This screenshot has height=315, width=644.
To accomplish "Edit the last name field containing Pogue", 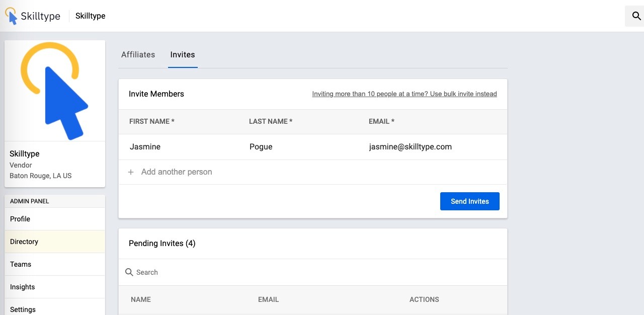I will [x=303, y=147].
